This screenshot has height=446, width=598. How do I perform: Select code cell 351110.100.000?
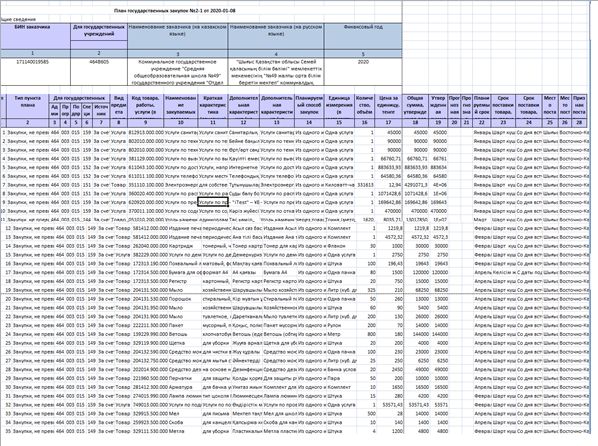(x=146, y=185)
